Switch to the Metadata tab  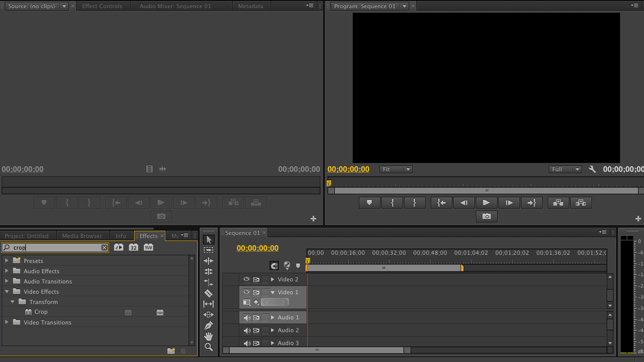click(251, 6)
